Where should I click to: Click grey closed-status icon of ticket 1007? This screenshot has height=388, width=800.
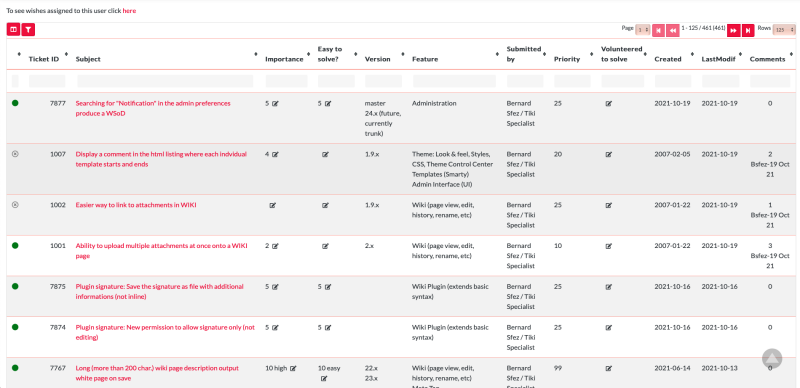coord(15,154)
